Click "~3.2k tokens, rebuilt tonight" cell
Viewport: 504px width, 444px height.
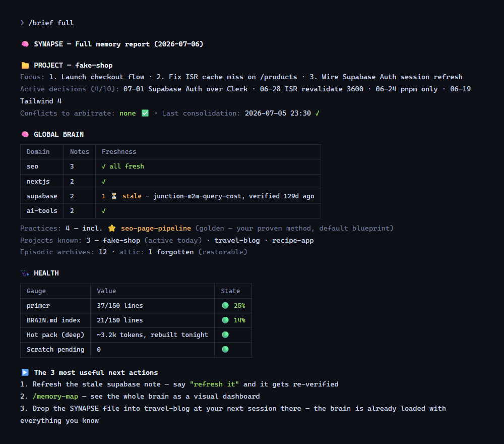[152, 335]
